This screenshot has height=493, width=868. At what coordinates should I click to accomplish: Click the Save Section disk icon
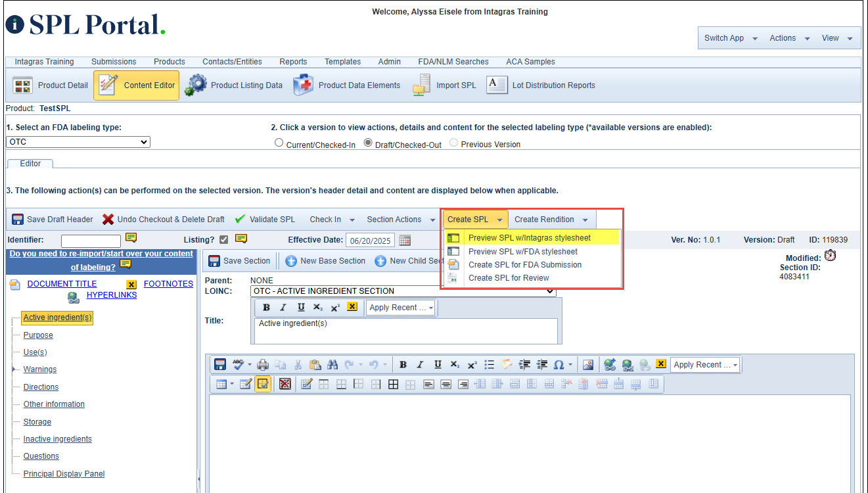pyautogui.click(x=214, y=261)
